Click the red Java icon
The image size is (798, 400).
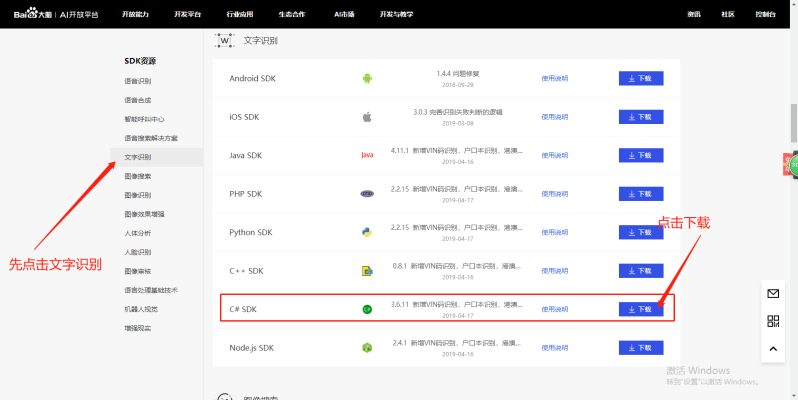click(x=367, y=155)
